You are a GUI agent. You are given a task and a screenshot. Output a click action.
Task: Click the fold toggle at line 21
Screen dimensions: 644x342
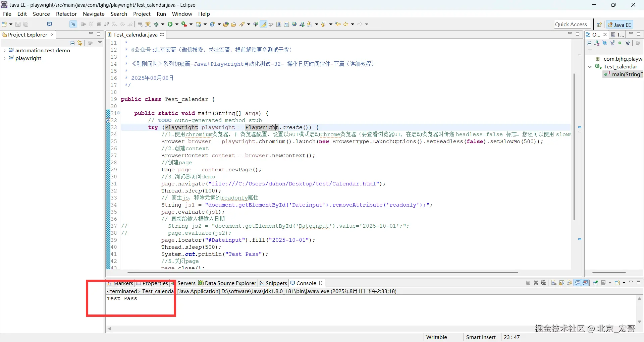pos(119,113)
